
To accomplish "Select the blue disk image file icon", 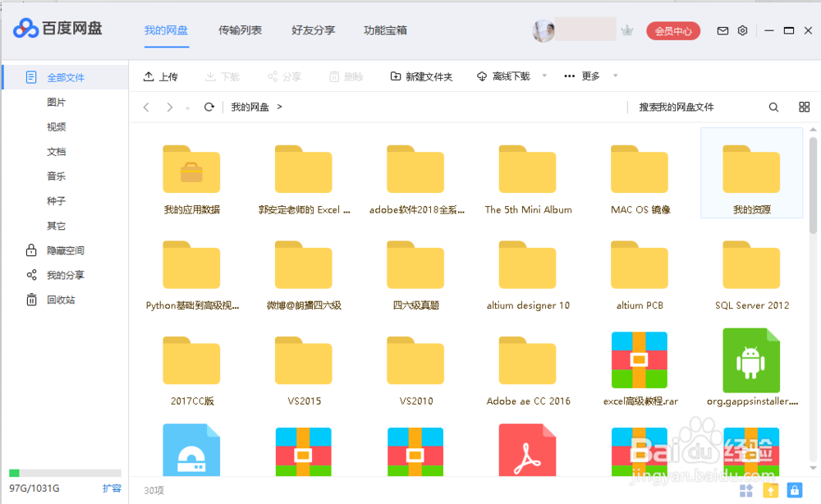I will (191, 450).
